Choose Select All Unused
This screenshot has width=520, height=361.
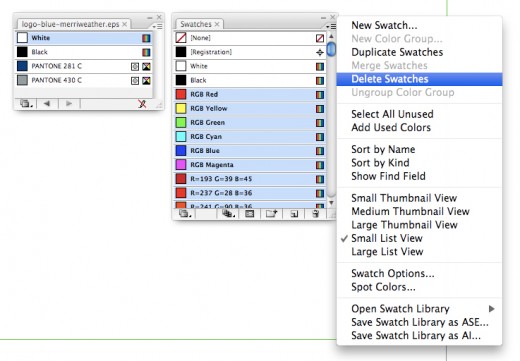392,114
